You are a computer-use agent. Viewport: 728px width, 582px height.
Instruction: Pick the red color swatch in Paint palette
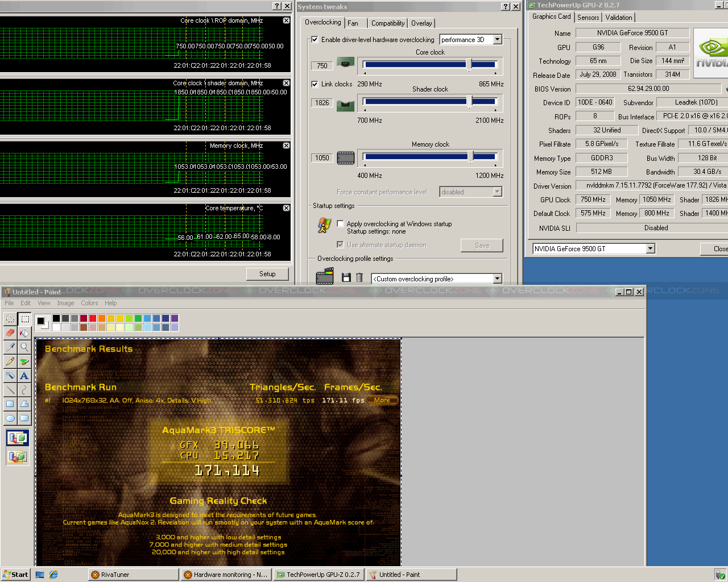coord(92,318)
